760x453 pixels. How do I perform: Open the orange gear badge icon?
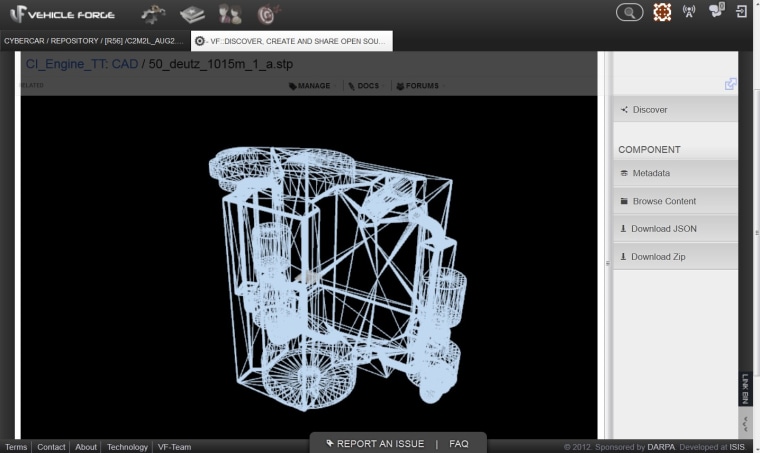tap(662, 12)
